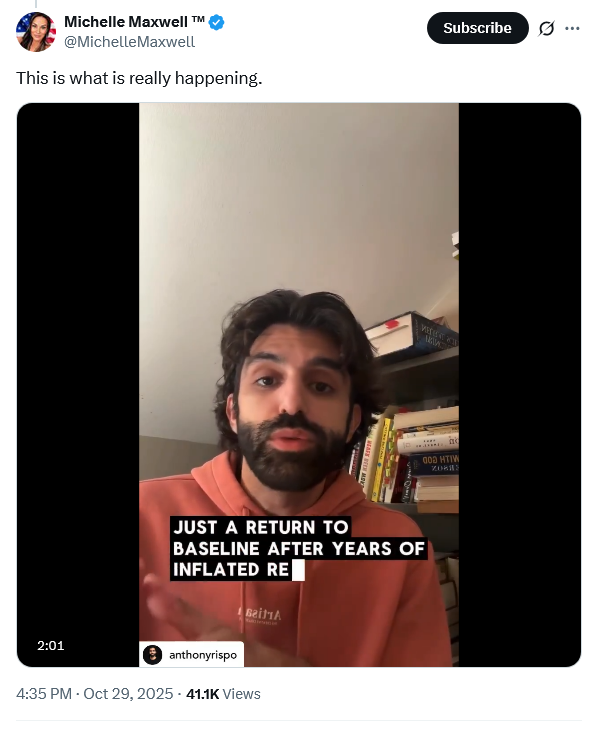The width and height of the screenshot is (598, 729).
Task: Click the small anthonyrispo watermark avatar
Action: [152, 655]
